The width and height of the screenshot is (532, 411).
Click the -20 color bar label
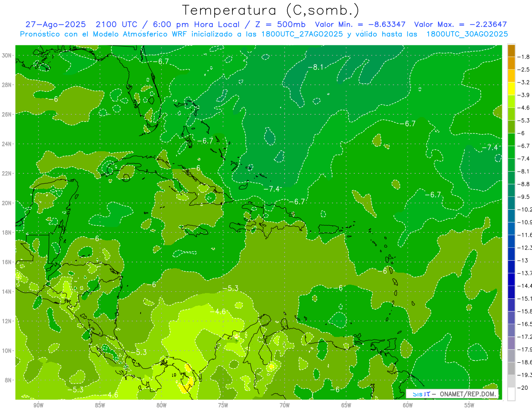click(524, 388)
